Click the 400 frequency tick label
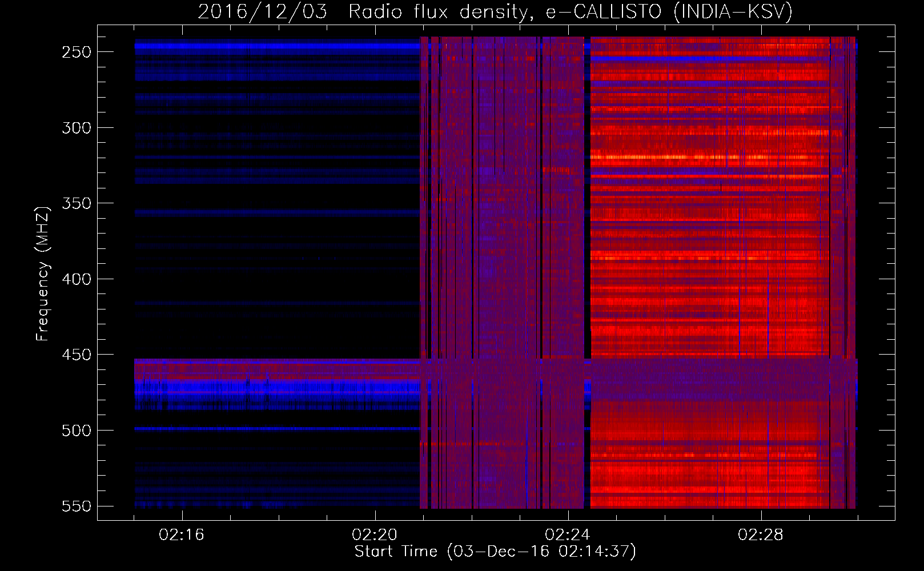This screenshot has height=571, width=924. [77, 279]
